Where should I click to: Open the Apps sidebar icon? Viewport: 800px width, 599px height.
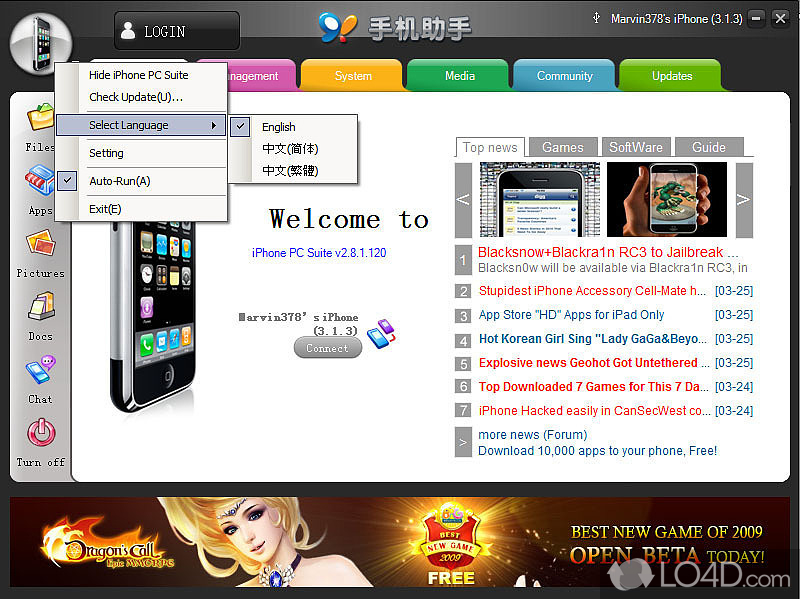coord(40,180)
